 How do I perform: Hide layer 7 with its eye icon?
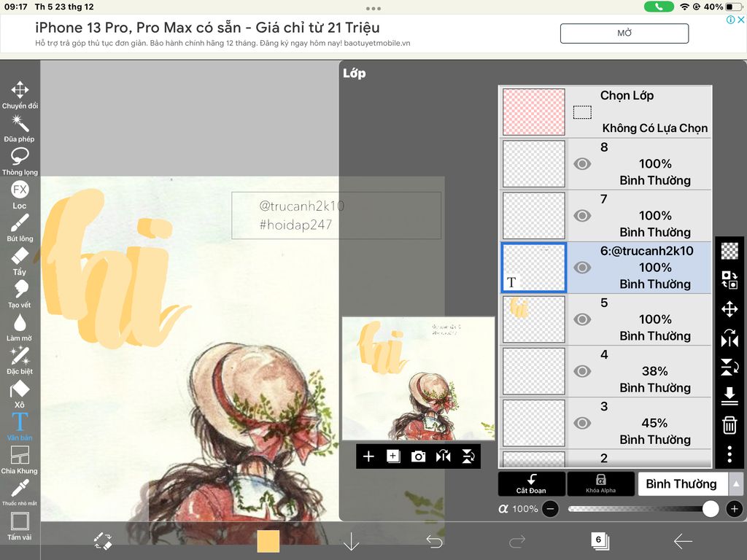coord(581,216)
